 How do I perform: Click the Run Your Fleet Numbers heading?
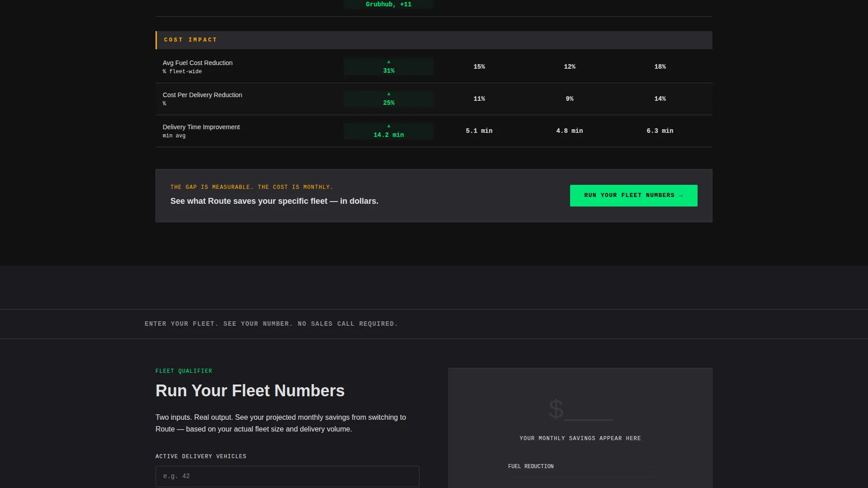point(250,391)
